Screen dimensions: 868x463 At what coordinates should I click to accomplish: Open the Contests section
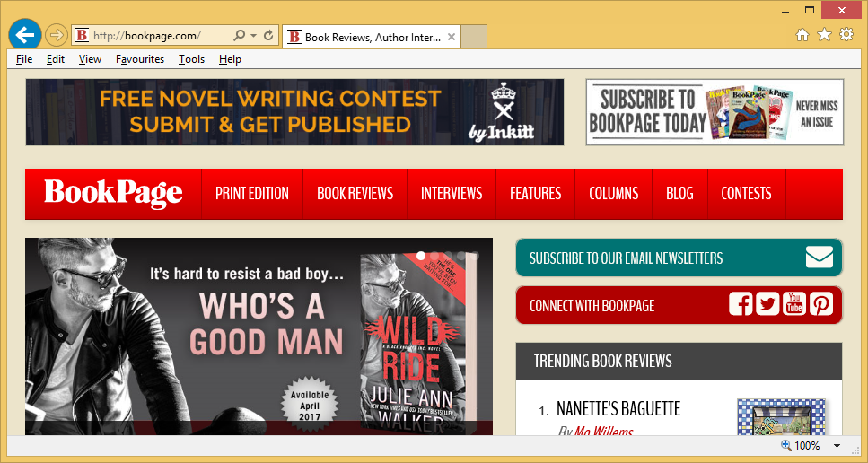(x=746, y=194)
